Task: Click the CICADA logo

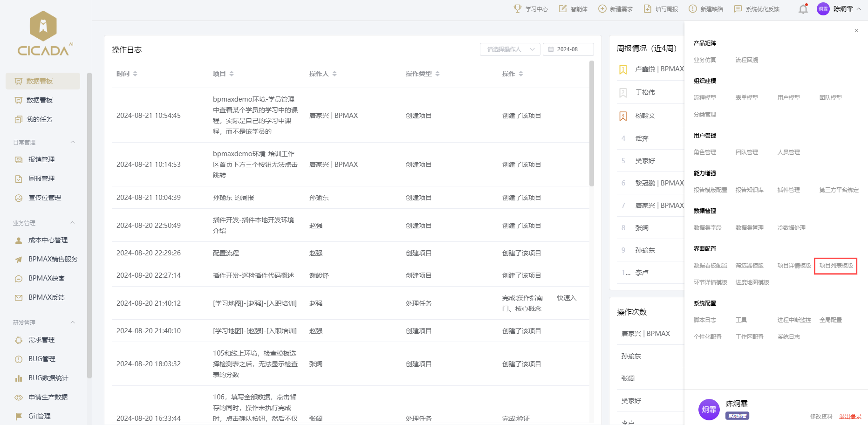Action: coord(45,34)
